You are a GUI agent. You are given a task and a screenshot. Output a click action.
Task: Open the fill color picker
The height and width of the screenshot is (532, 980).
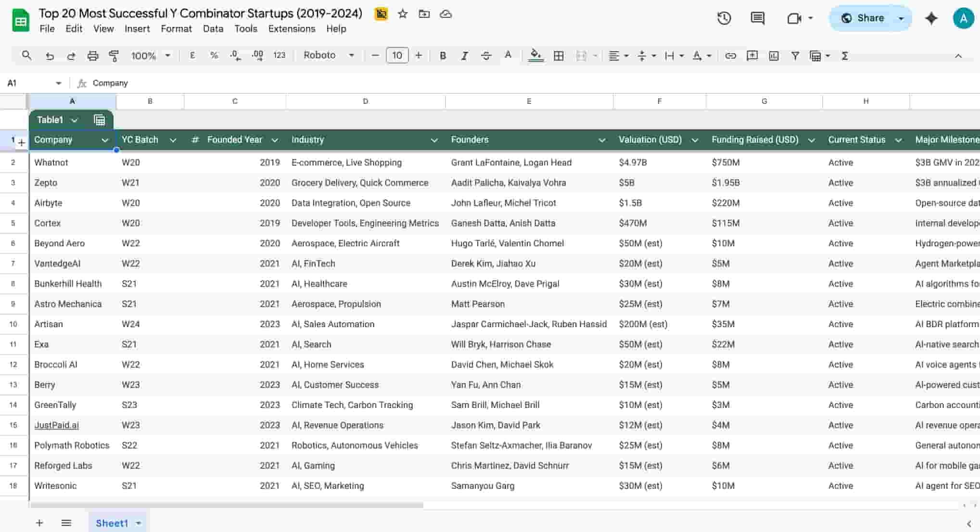coord(535,55)
